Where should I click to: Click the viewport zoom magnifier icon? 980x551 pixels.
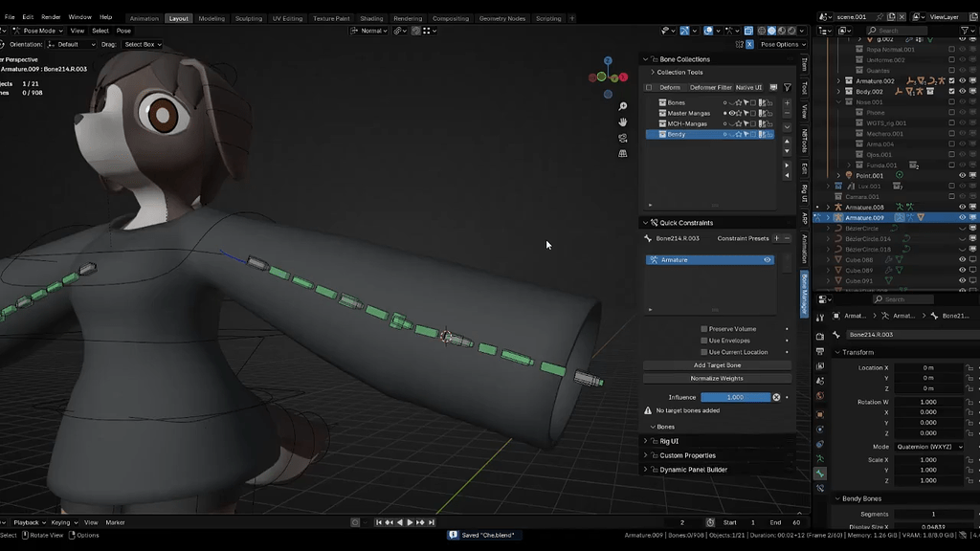pos(622,107)
